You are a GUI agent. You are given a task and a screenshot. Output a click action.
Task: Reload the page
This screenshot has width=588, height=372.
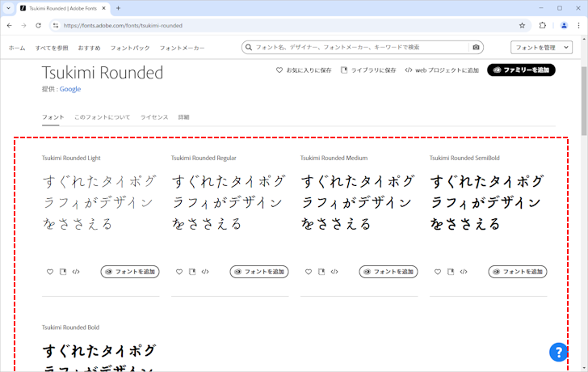pos(38,26)
